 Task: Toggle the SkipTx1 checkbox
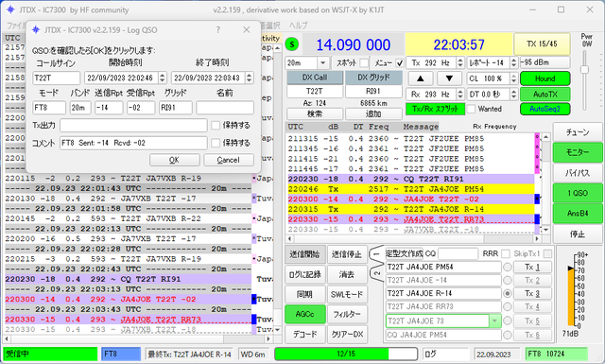coord(547,253)
